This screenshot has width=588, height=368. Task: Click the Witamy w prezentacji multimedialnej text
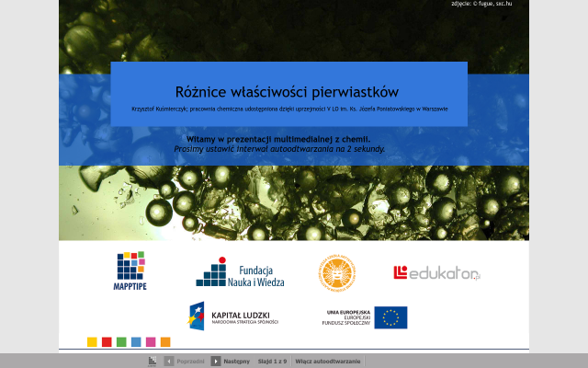pyautogui.click(x=278, y=139)
